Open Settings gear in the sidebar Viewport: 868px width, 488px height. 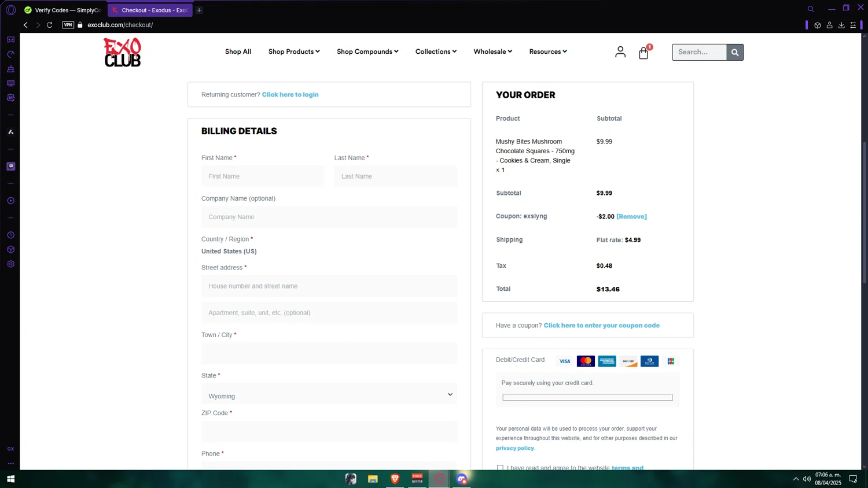10,264
